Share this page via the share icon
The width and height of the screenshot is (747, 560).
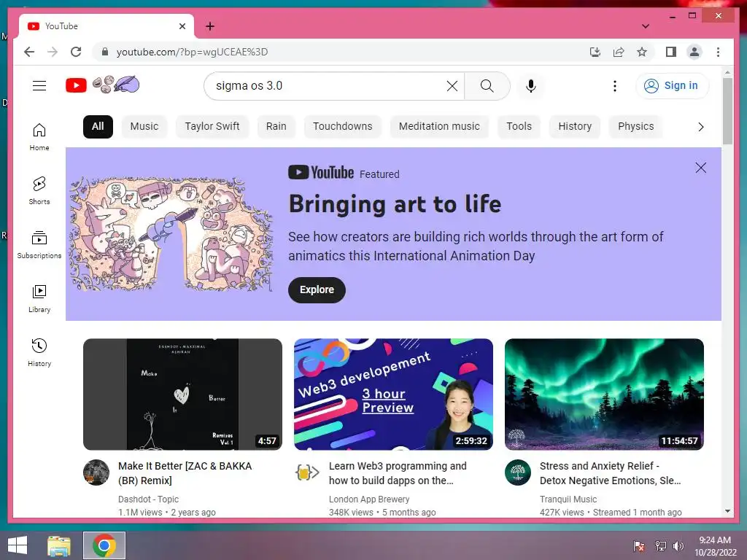click(x=619, y=52)
